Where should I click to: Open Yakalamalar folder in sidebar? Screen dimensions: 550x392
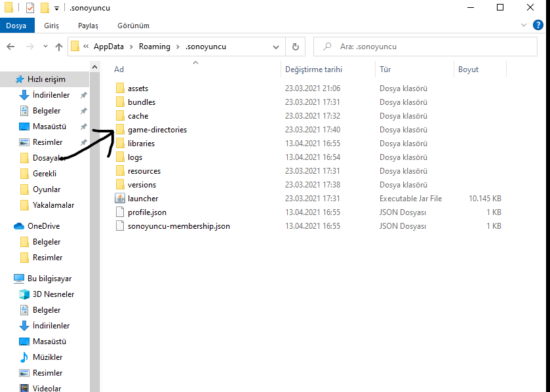coord(47,205)
